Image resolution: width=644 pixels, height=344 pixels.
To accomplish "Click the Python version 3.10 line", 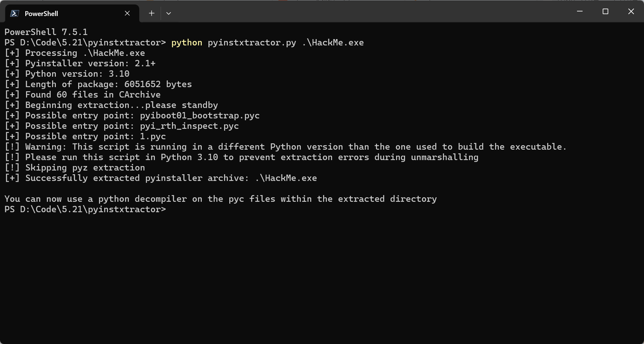I will click(67, 74).
